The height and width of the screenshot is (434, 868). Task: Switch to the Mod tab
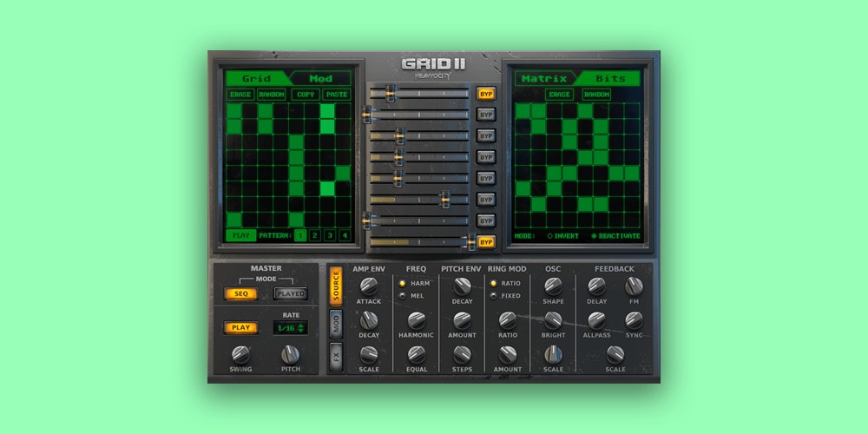pos(321,78)
